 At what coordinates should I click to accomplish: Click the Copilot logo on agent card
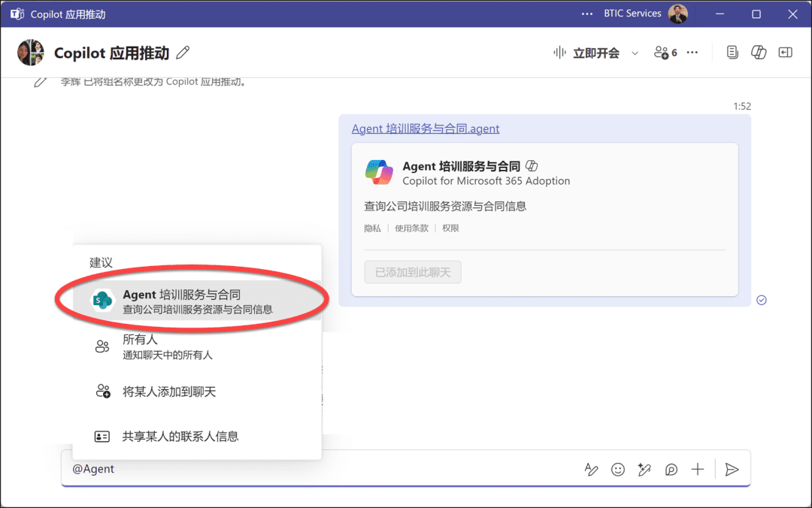[379, 172]
